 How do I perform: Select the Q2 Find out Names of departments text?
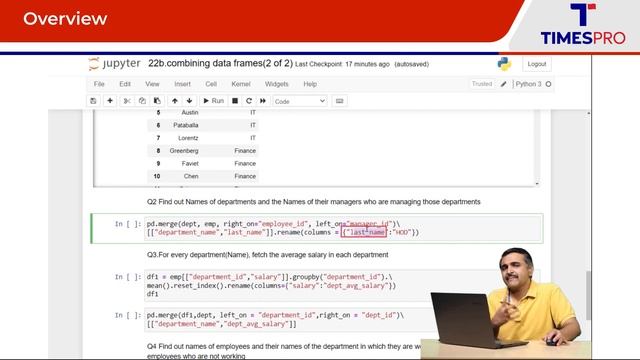click(x=313, y=202)
